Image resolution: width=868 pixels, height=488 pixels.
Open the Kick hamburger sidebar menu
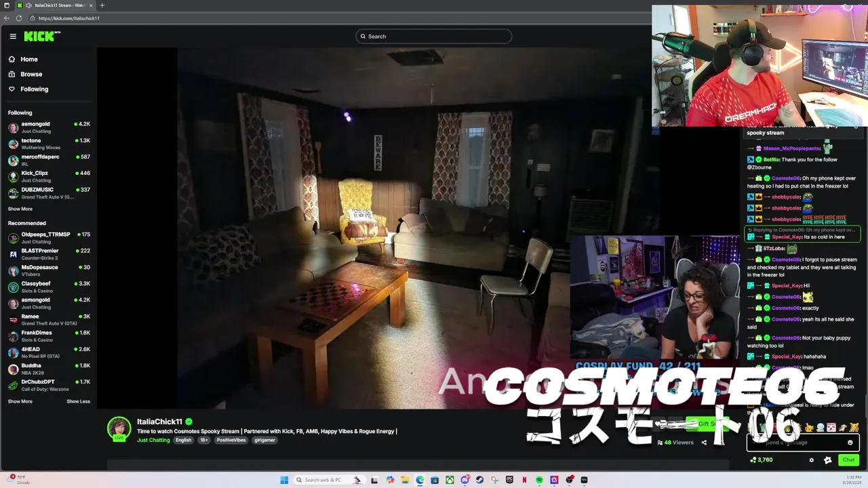pyautogui.click(x=12, y=37)
